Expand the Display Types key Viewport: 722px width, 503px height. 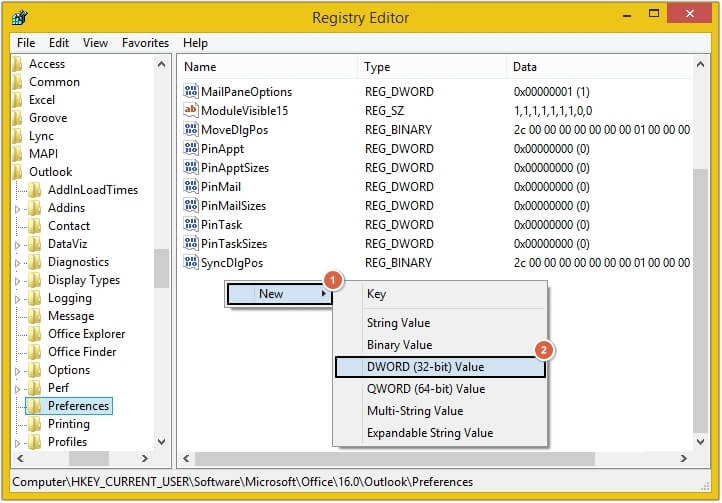tap(17, 281)
